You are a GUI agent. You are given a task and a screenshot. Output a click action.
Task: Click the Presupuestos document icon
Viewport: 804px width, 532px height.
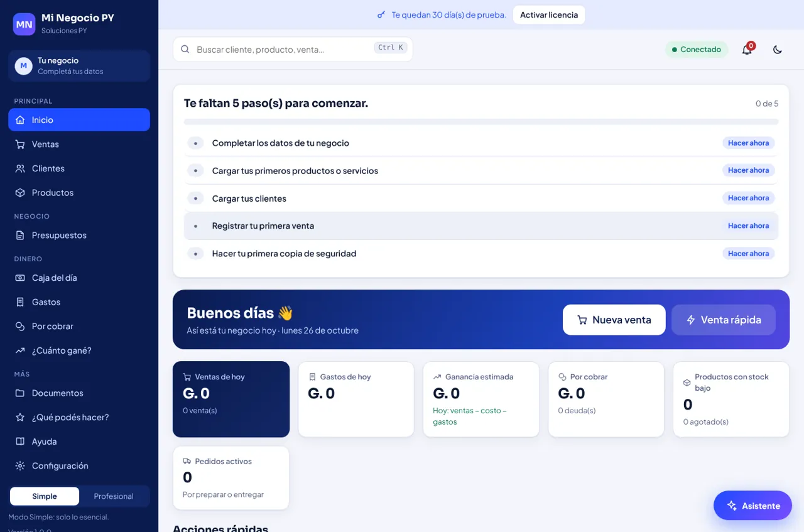(x=20, y=236)
